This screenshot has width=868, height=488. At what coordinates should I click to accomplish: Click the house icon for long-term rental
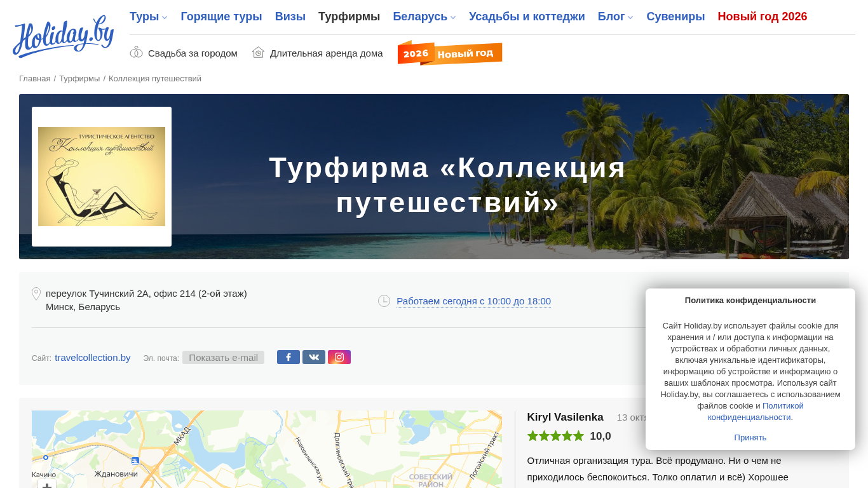pyautogui.click(x=258, y=53)
